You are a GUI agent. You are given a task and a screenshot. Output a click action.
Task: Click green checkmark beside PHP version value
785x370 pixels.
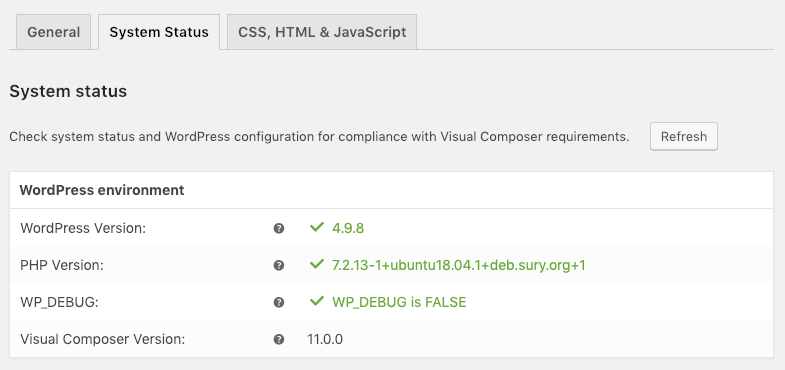317,264
